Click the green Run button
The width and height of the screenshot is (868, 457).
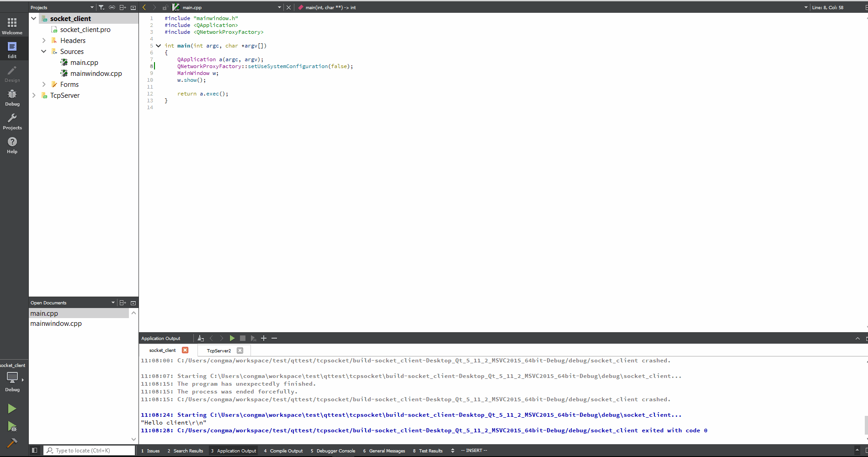12,409
